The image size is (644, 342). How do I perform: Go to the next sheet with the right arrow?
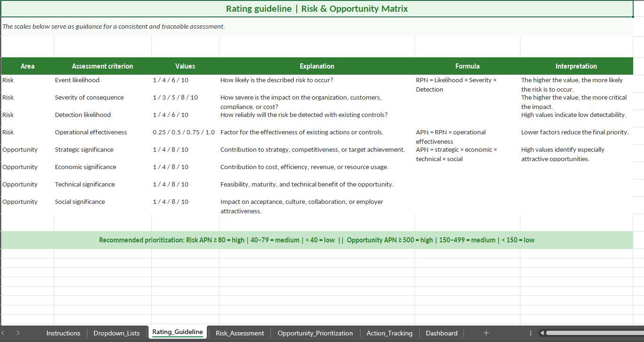click(18, 333)
